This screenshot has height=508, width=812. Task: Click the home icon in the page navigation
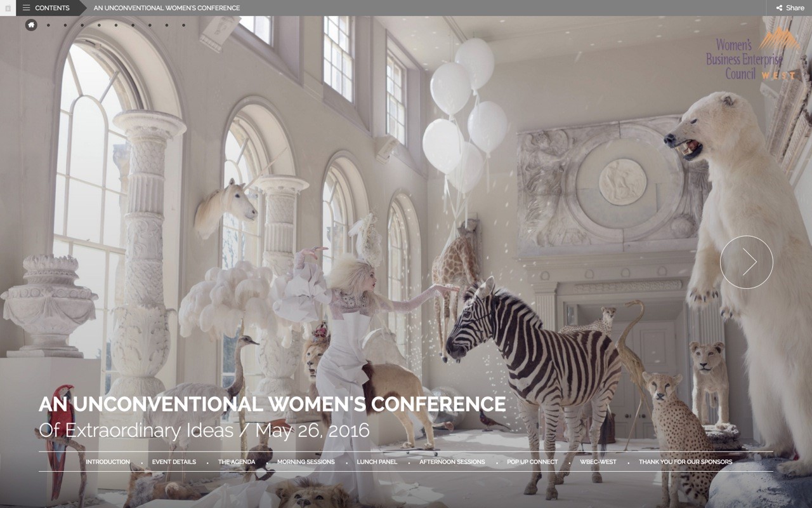30,24
